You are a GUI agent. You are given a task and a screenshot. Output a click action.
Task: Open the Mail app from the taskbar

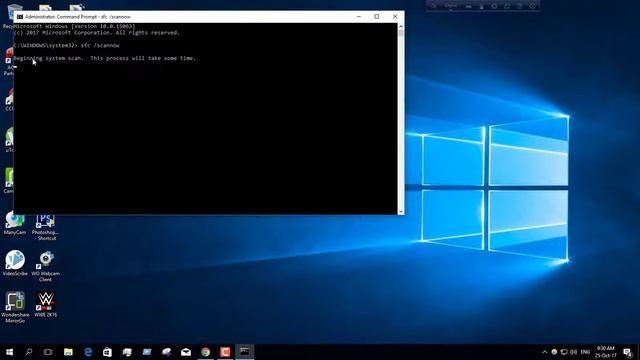point(186,352)
